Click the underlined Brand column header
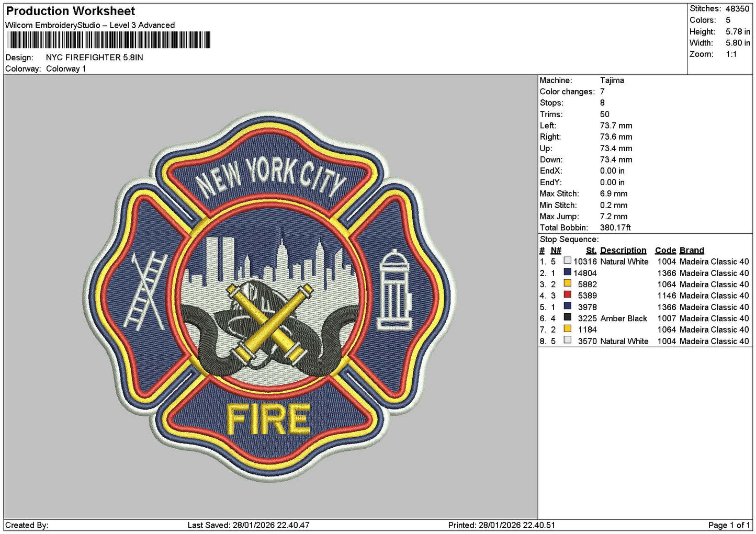 point(692,251)
